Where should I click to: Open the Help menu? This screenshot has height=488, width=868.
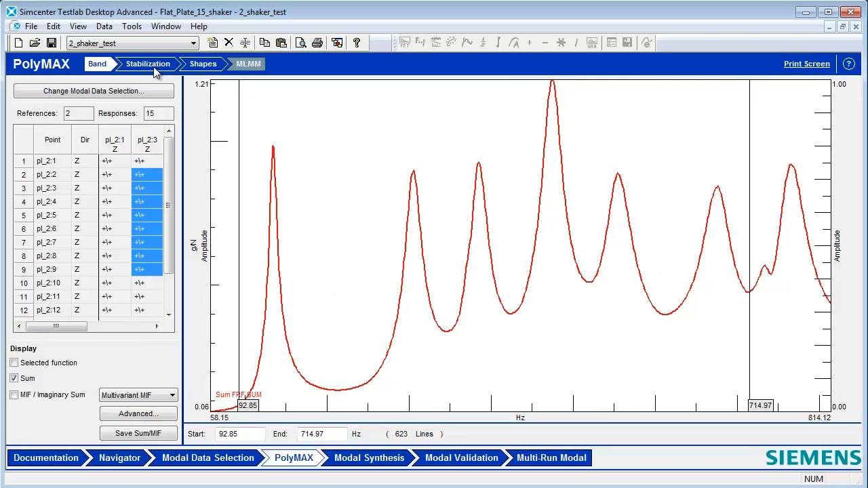(199, 26)
